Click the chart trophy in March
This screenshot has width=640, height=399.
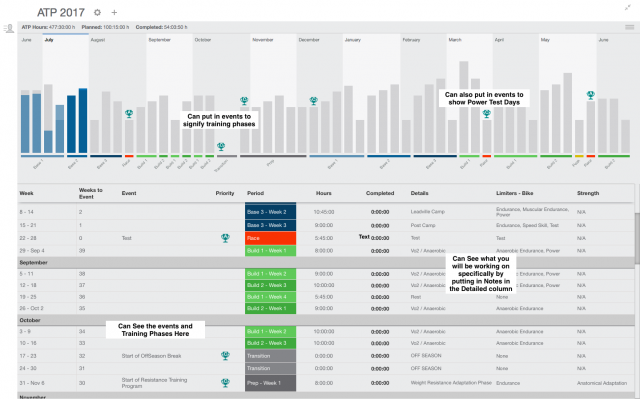487,114
